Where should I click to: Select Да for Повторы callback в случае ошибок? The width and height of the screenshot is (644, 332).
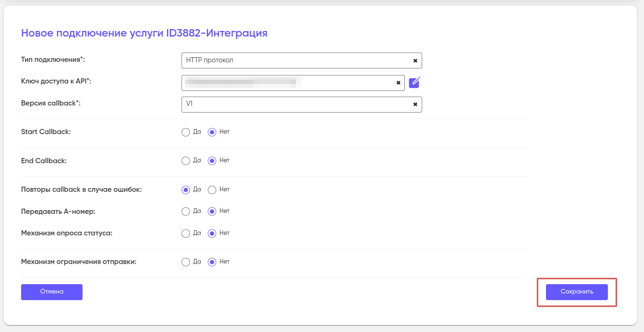[x=186, y=190]
